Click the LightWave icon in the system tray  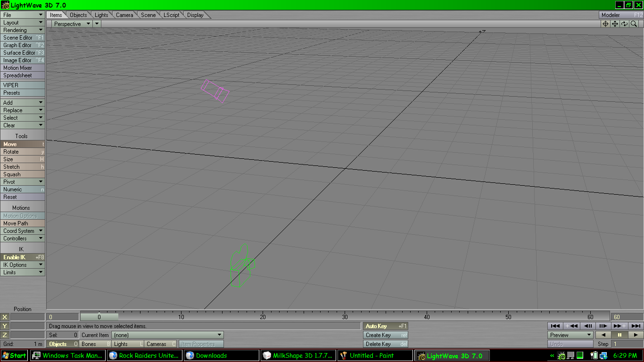(561, 355)
